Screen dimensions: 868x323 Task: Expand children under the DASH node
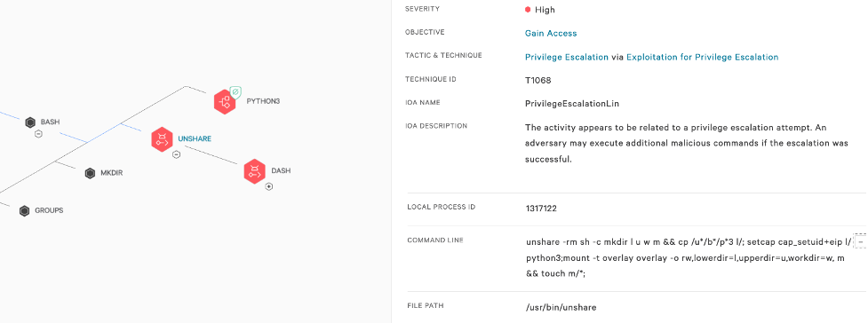click(x=269, y=187)
